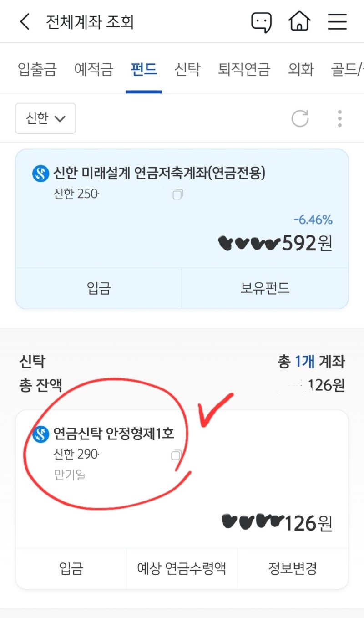364x618 pixels.
Task: Select the 신탁 tab
Action: (187, 70)
